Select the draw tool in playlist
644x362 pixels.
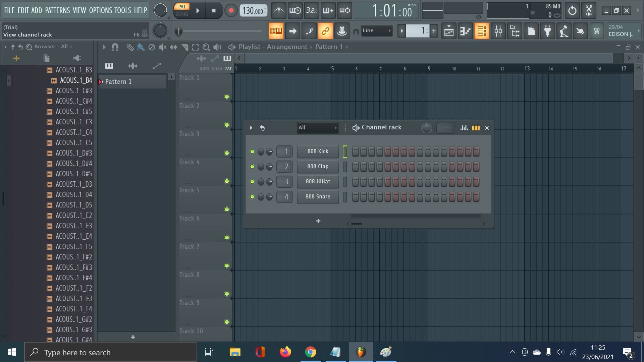click(129, 47)
